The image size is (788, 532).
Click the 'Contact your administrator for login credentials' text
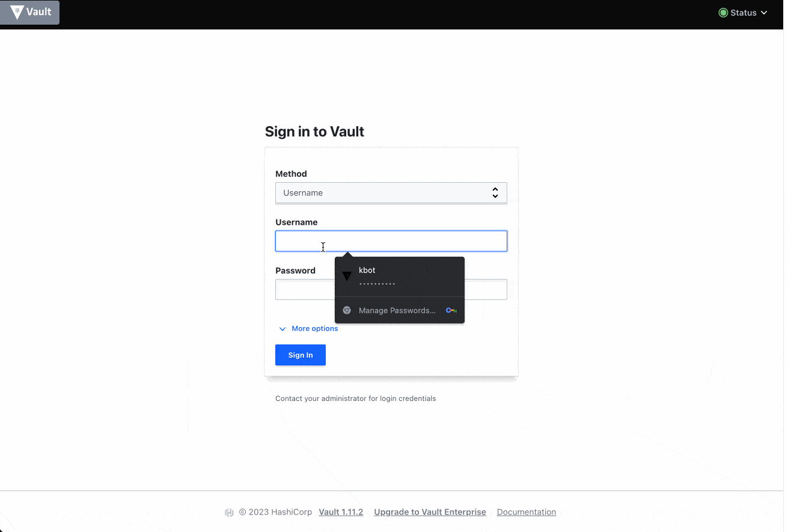coord(355,399)
